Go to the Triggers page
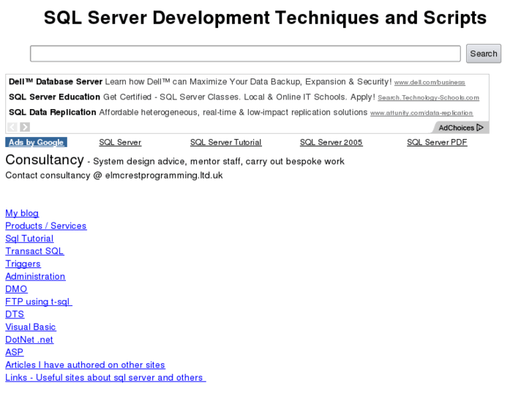This screenshot has width=532, height=399. pos(23,264)
